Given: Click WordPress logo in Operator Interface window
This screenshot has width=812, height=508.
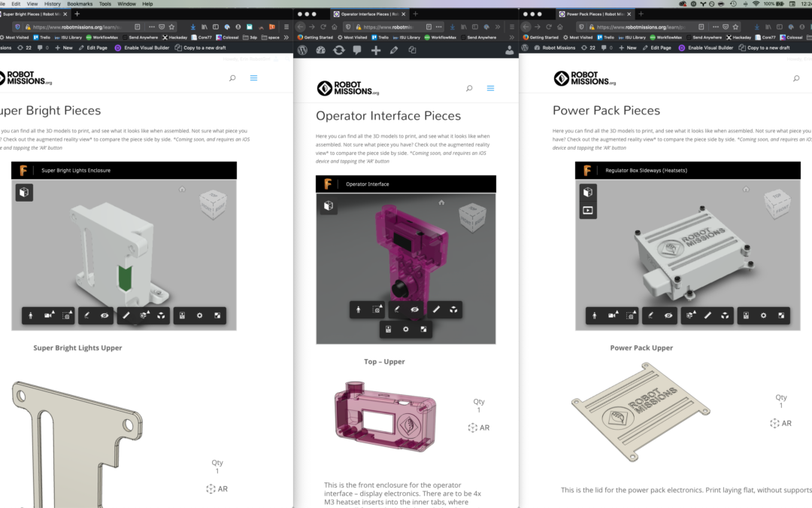Looking at the screenshot, I should (303, 50).
